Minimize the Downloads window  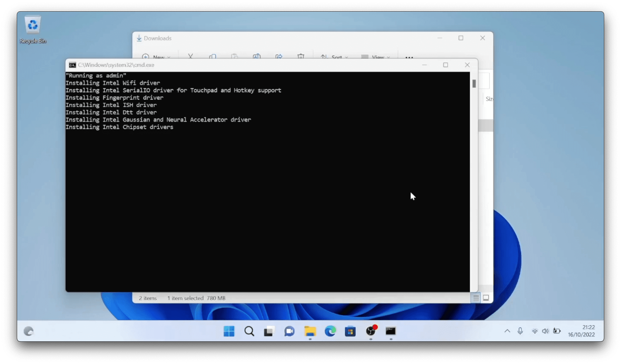tap(440, 38)
